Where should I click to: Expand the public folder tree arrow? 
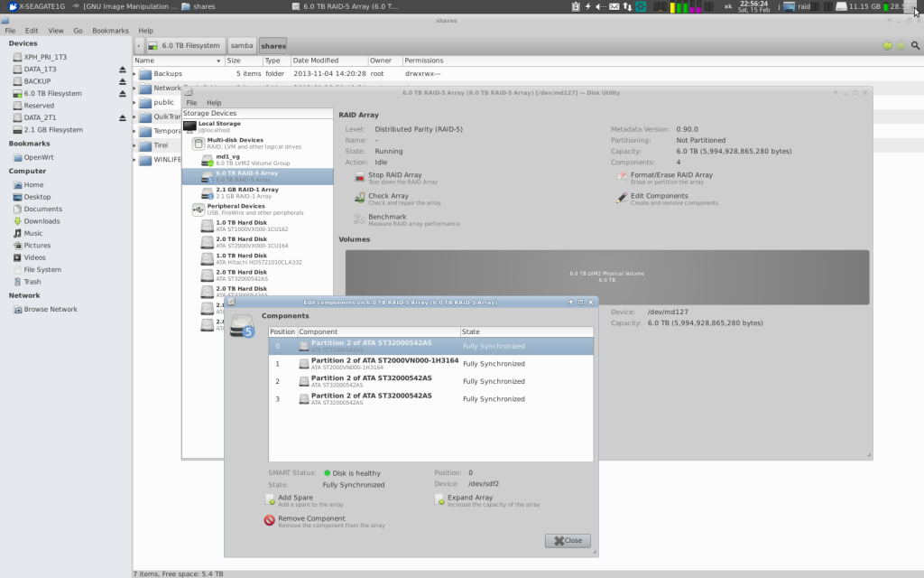(135, 102)
